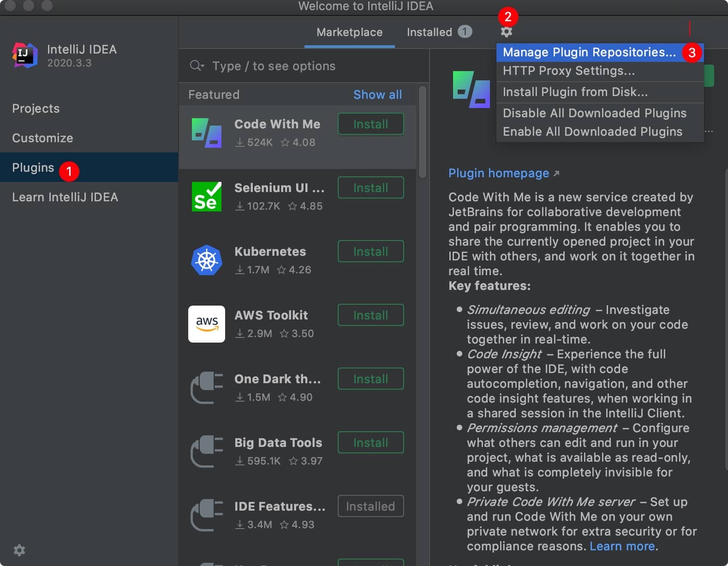Select the Big Data Tools plugin title
This screenshot has height=566, width=728.
pos(278,443)
